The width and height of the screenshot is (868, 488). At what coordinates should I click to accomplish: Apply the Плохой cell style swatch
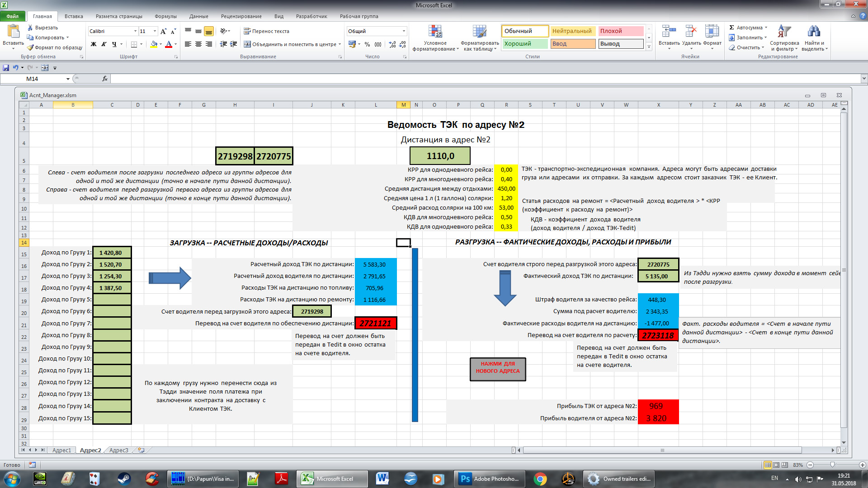pyautogui.click(x=620, y=31)
